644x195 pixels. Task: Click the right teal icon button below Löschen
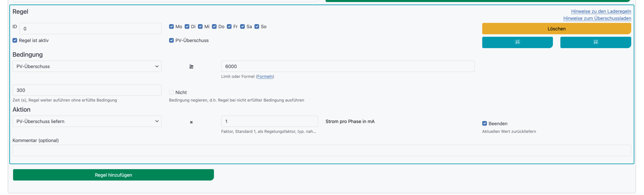click(x=595, y=42)
